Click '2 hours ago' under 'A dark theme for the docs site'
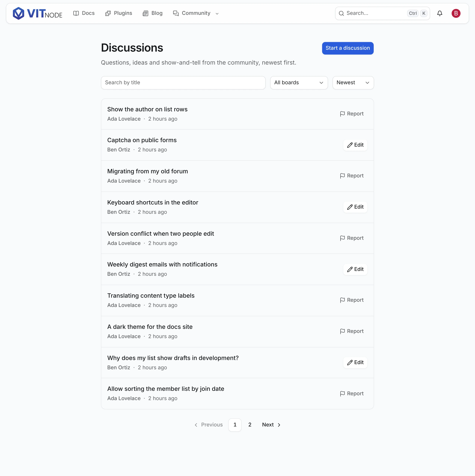 coord(163,336)
